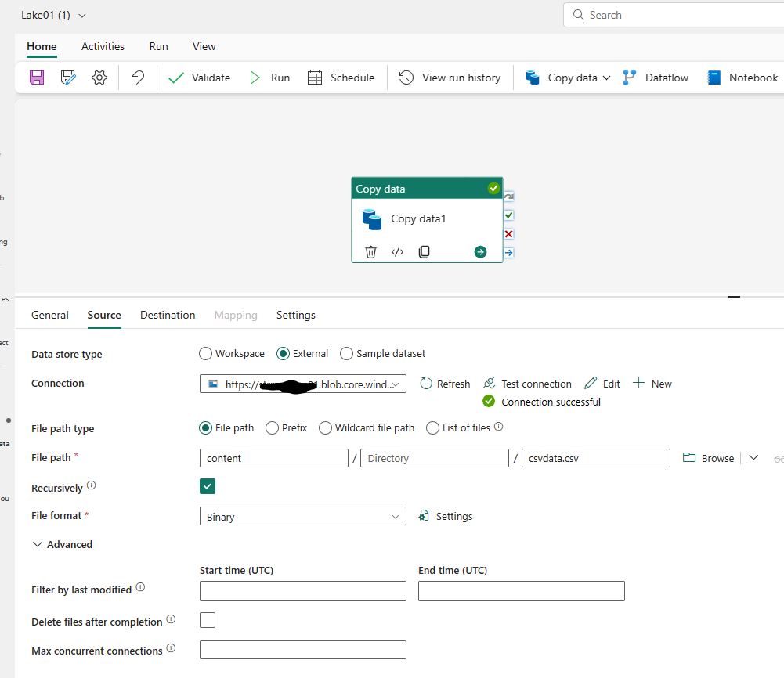Choose File path type option
The width and height of the screenshot is (784, 678).
coord(205,428)
